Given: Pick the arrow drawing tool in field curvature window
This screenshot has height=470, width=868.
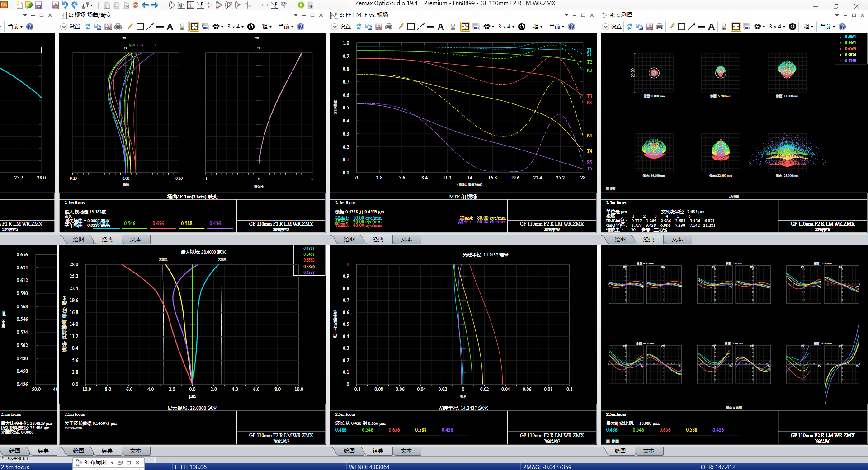Looking at the screenshot, I should tap(150, 27).
